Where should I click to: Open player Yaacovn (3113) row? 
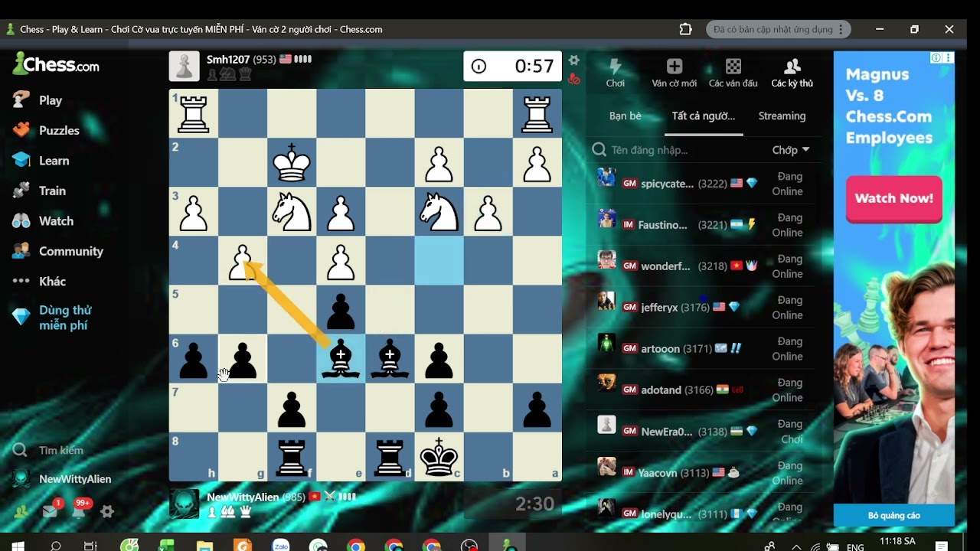point(704,473)
